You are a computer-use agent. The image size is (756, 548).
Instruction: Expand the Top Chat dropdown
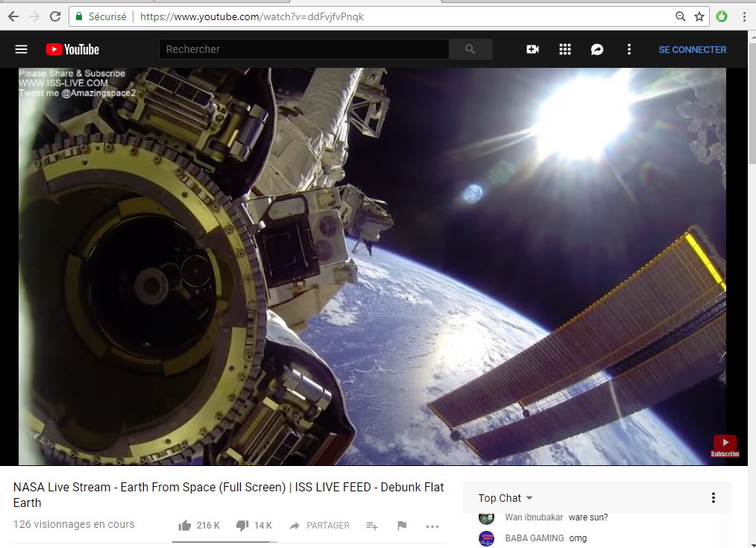coord(505,498)
